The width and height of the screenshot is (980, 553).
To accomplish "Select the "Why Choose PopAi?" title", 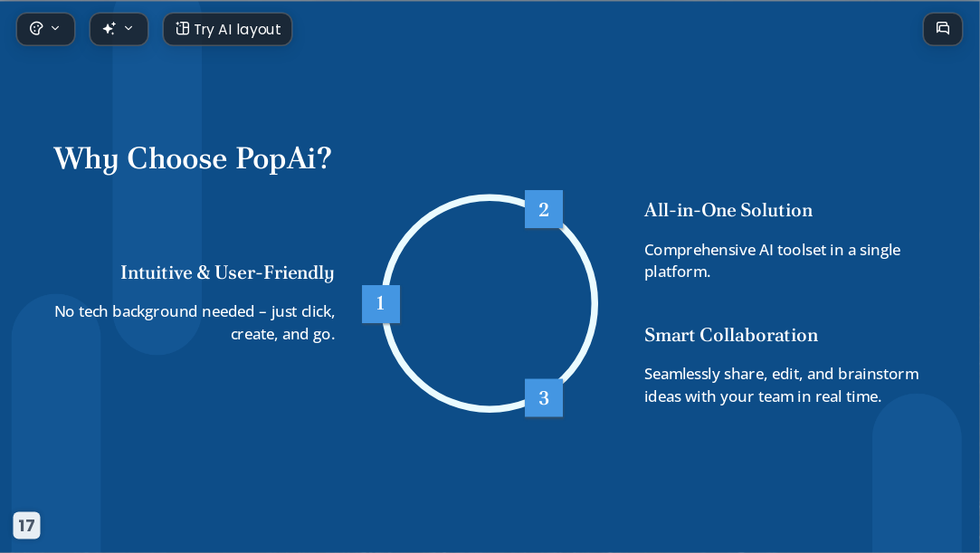I will click(x=193, y=158).
